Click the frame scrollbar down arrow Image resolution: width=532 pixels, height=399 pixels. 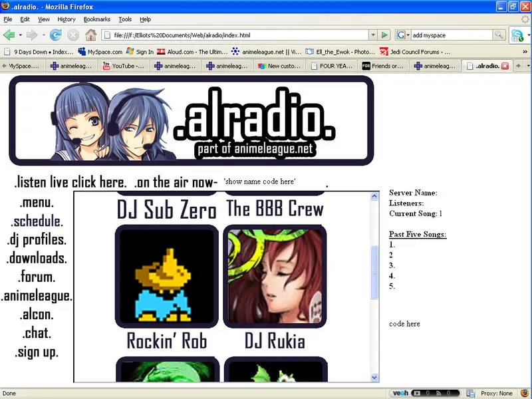tap(374, 377)
